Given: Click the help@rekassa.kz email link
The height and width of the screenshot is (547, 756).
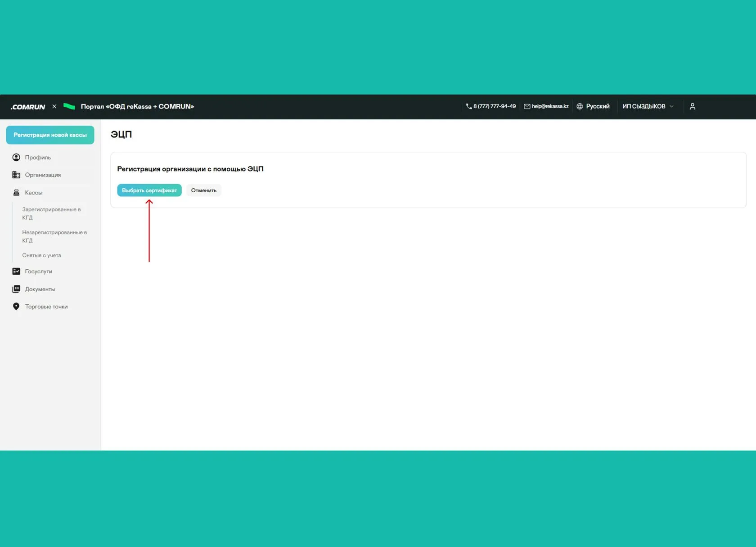Looking at the screenshot, I should tap(550, 106).
